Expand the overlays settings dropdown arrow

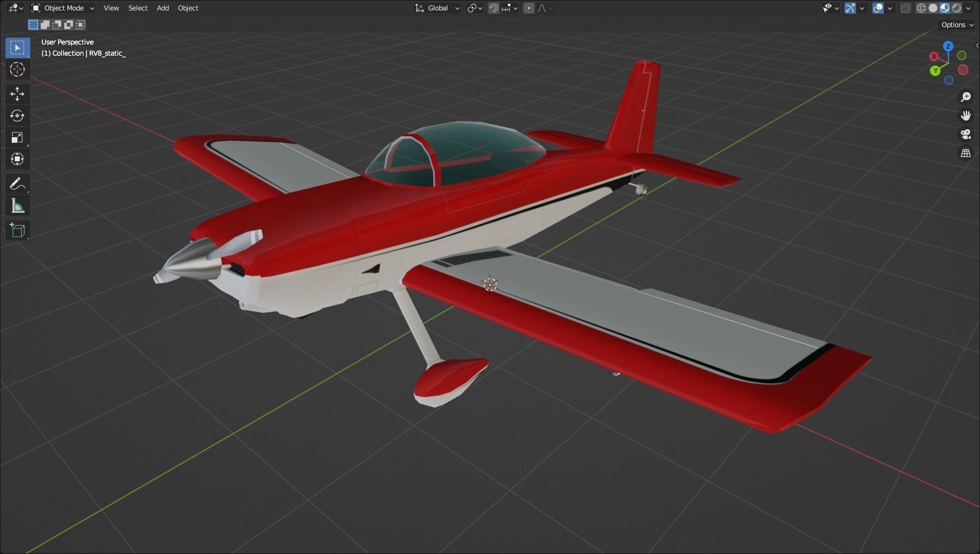point(890,8)
